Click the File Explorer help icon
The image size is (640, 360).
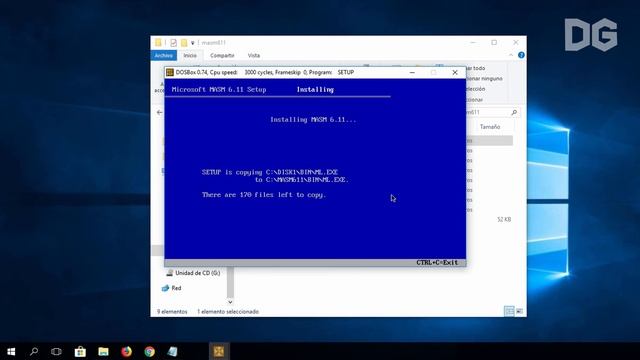coord(521,55)
